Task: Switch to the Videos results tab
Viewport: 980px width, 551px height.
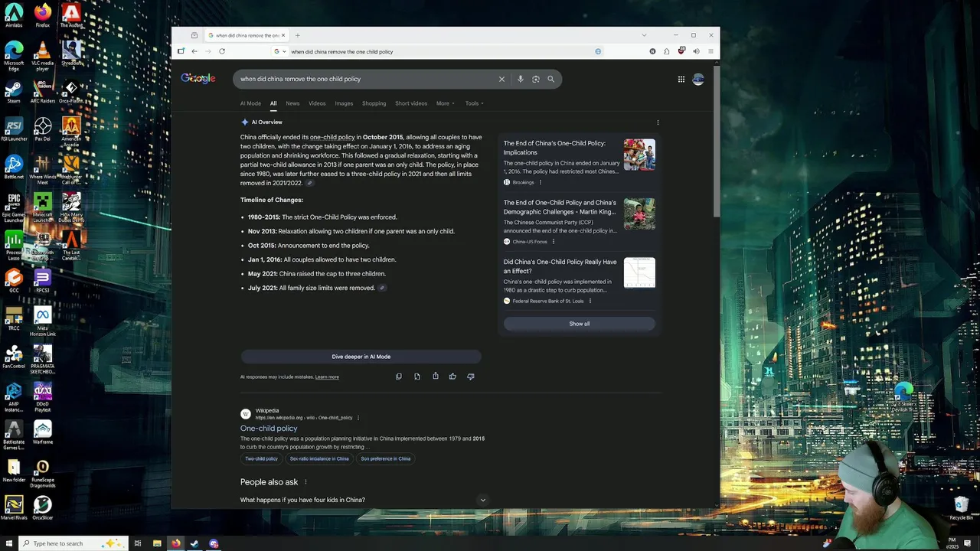Action: point(317,103)
